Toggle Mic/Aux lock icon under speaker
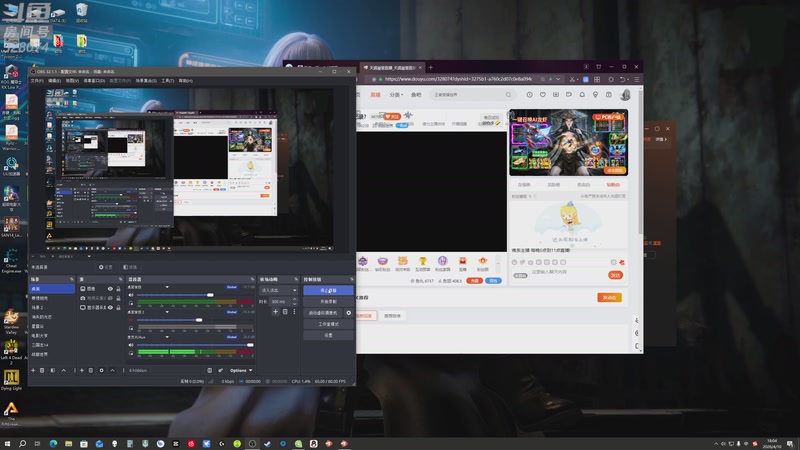This screenshot has height=450, width=800. (x=131, y=353)
